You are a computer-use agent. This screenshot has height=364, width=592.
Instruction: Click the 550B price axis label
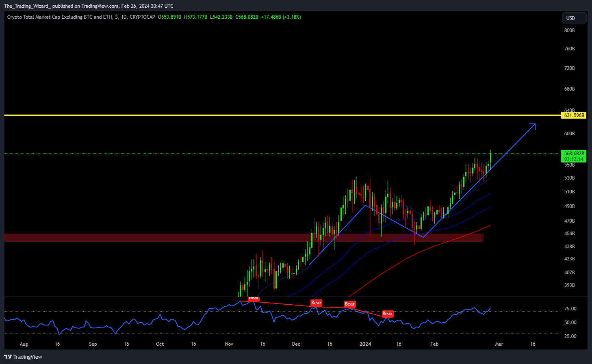(x=570, y=165)
